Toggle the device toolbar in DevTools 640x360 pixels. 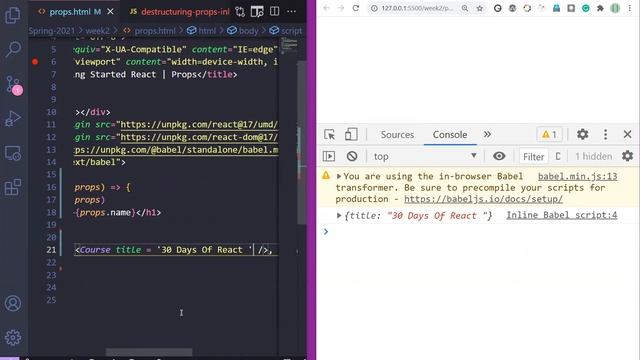pos(351,134)
